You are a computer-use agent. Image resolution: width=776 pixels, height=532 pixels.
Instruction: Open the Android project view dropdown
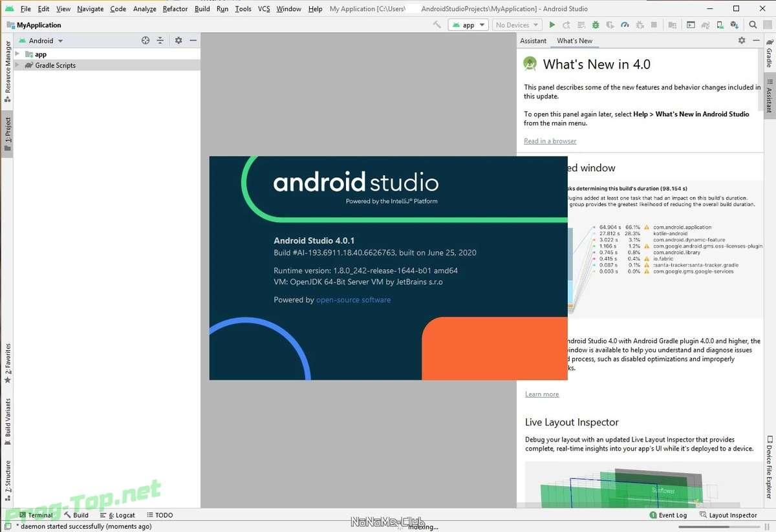click(41, 41)
